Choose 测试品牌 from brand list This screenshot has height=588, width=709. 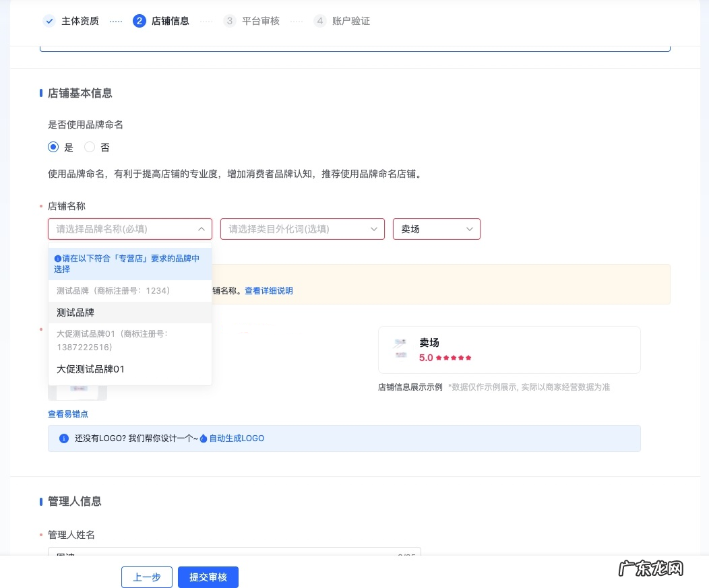[75, 313]
